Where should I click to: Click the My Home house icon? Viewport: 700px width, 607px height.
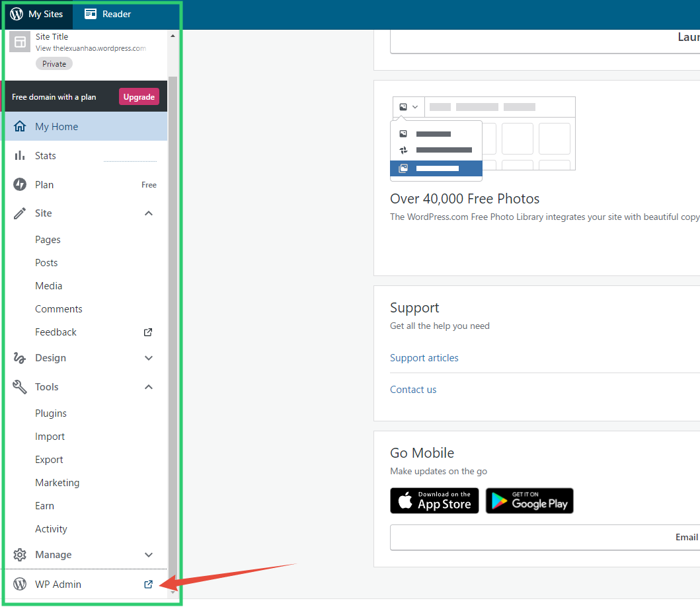point(20,126)
